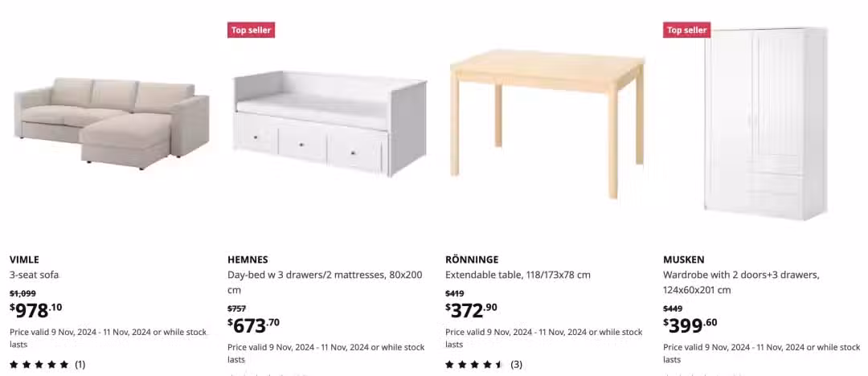The image size is (868, 376).
Task: Click the $673.70 HEMNES price
Action: tap(253, 325)
